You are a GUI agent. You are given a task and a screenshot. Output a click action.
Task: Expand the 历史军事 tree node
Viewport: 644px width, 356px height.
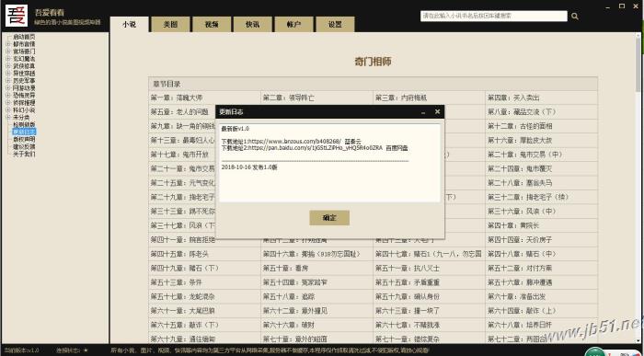(x=7, y=80)
